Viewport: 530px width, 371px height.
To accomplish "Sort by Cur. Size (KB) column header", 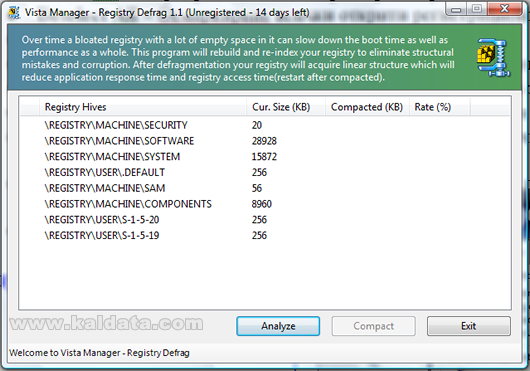I will [x=286, y=107].
